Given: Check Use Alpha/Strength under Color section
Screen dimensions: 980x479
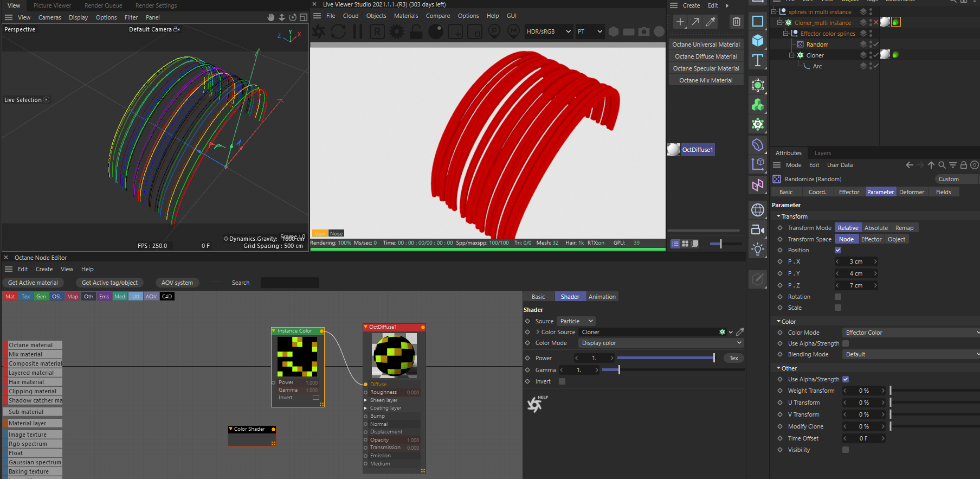Looking at the screenshot, I should coord(846,343).
